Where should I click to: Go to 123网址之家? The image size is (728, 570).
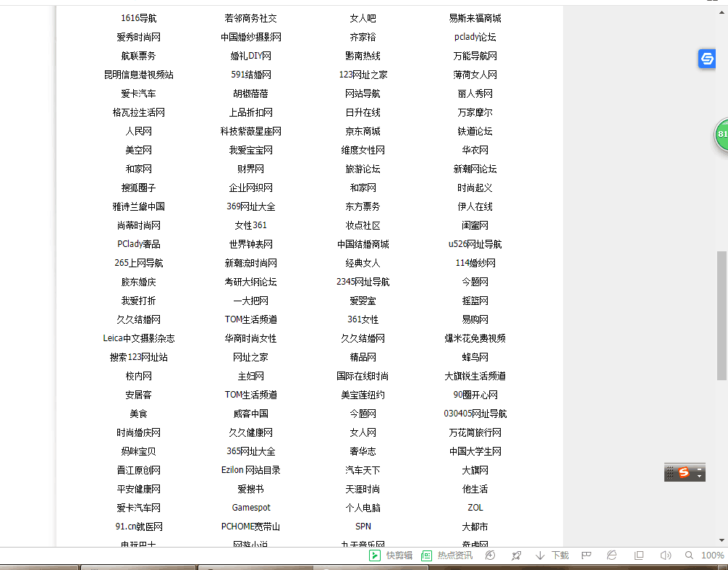pos(363,75)
